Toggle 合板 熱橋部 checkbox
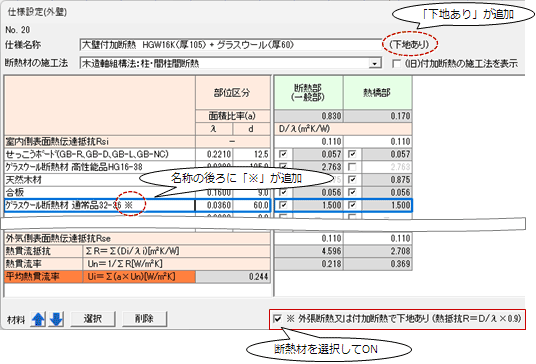Viewport: 536px width, 364px height. (x=352, y=192)
